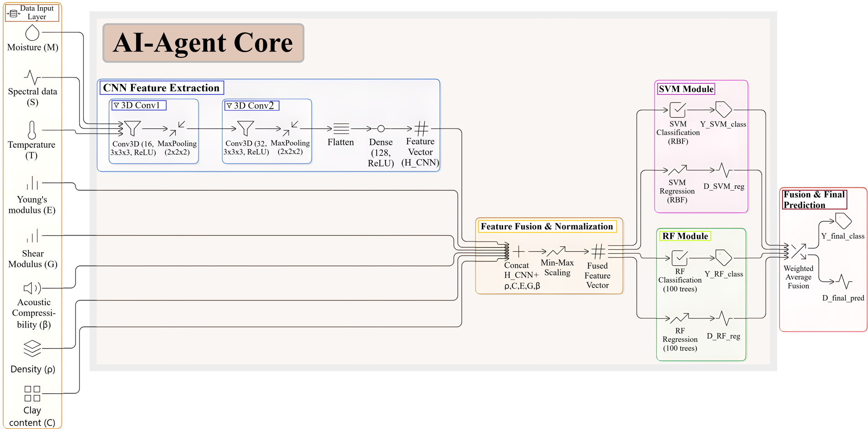Image resolution: width=868 pixels, height=429 pixels.
Task: Click the 'Temperature (T)' text label
Action: pos(32,150)
